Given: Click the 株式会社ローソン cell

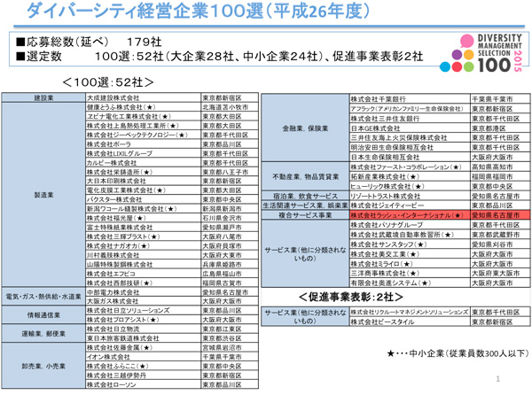Looking at the screenshot, I should pyautogui.click(x=143, y=384).
